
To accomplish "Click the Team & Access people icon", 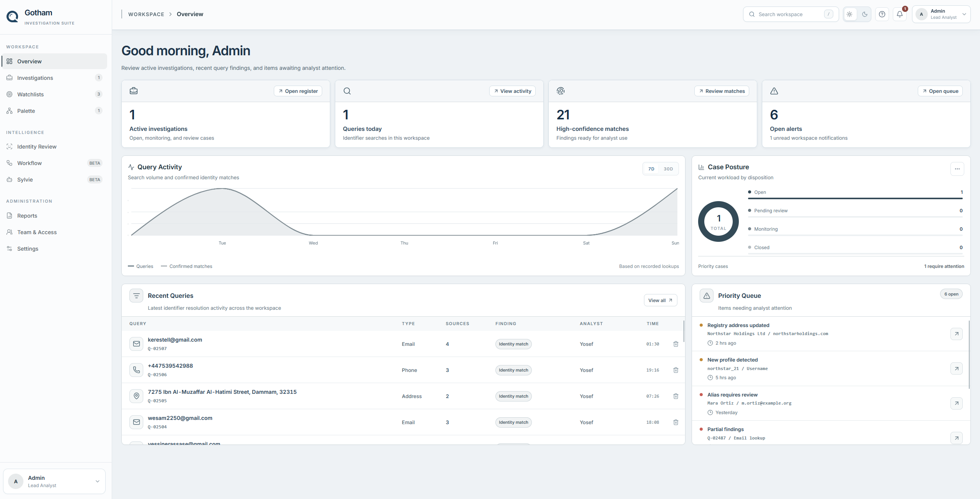I will coord(10,232).
